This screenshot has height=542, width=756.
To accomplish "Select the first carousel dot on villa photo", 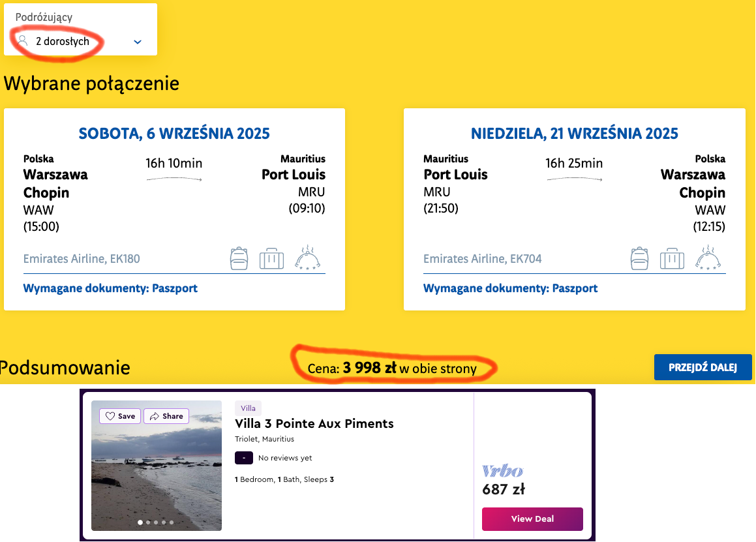I will pos(140,522).
